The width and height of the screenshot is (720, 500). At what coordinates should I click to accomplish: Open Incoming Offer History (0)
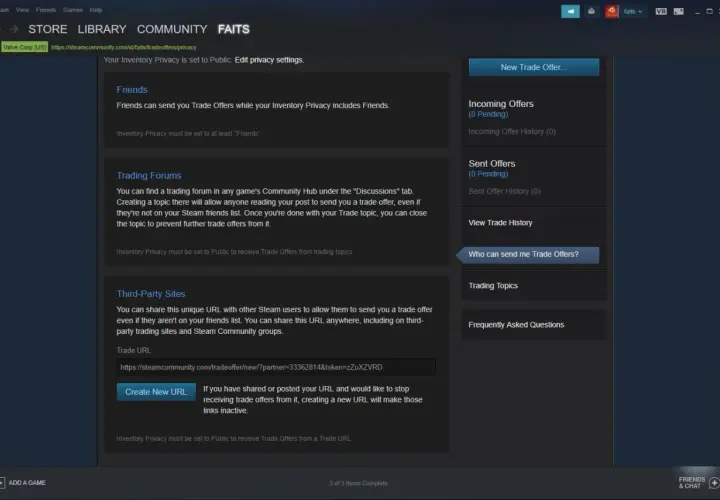coord(512,132)
